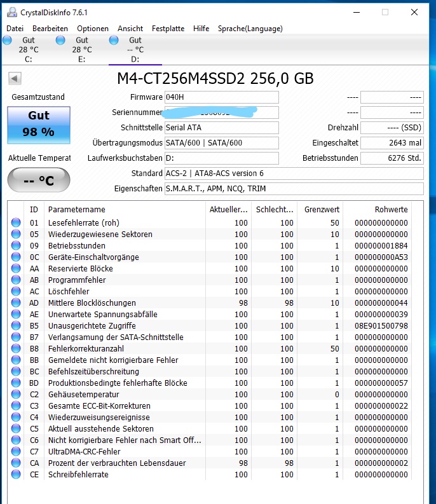Viewport: 436px width, 504px height.
Task: Click the Übertragungsmodus field SATA/600
Action: [222, 143]
